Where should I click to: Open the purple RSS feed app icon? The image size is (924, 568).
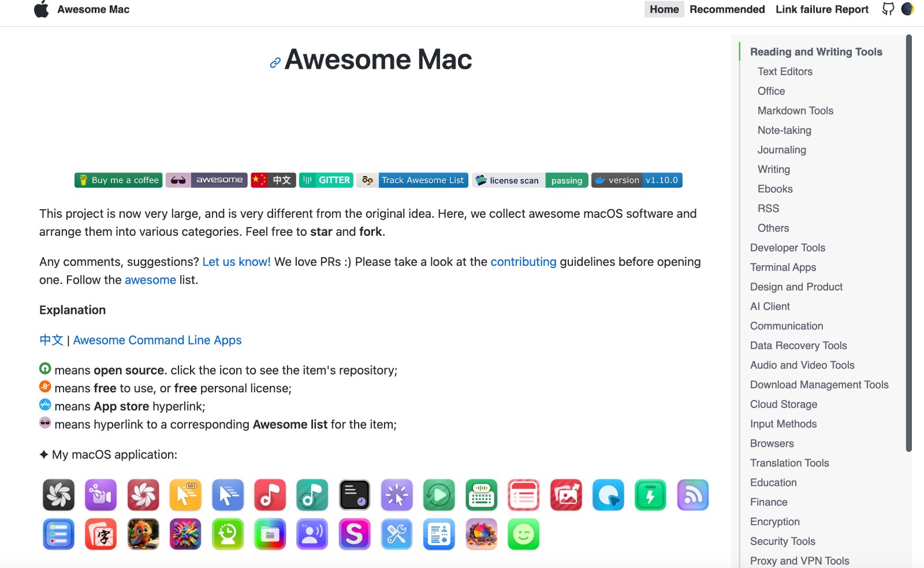coord(693,495)
